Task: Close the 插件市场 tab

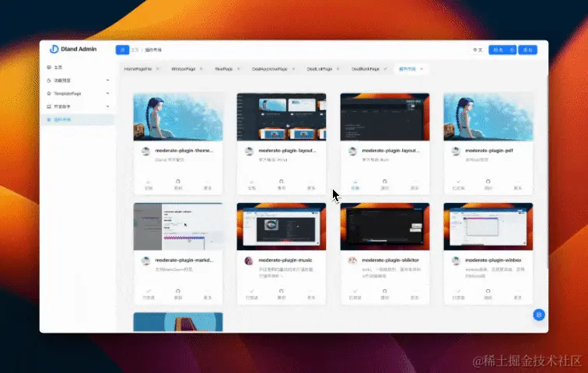Action: click(x=422, y=69)
